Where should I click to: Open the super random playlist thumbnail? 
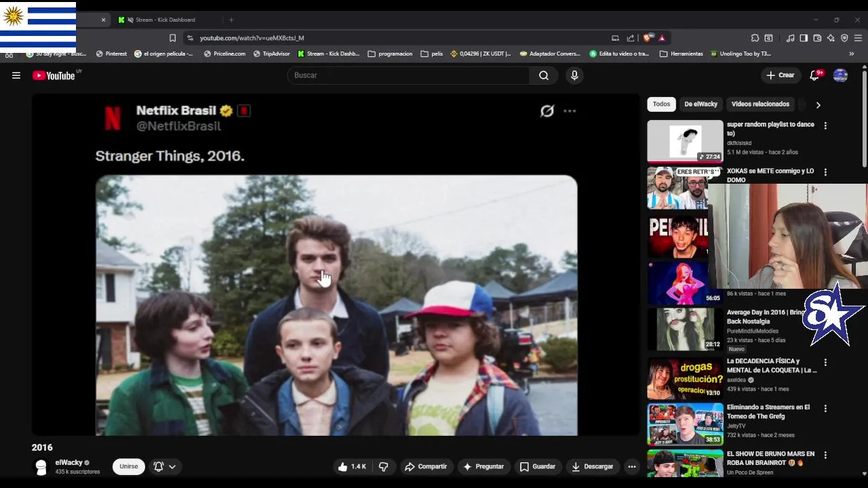685,142
